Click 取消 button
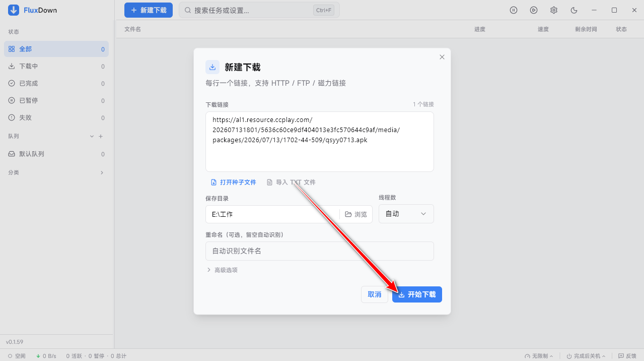 pos(375,294)
